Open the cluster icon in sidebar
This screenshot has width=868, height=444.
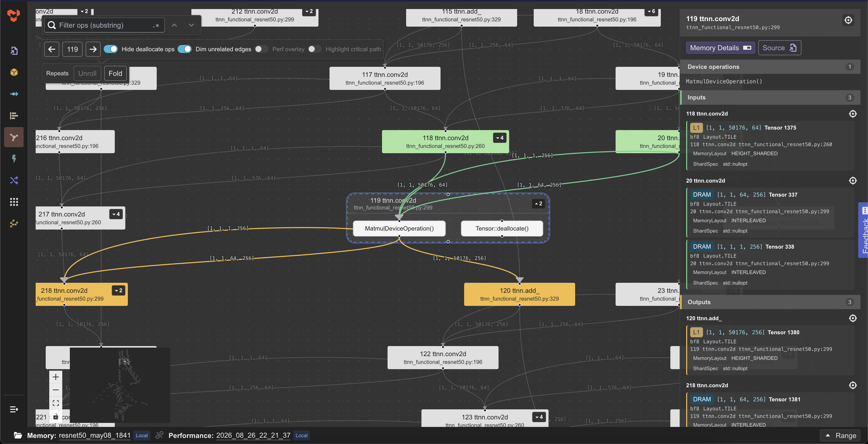(x=14, y=223)
